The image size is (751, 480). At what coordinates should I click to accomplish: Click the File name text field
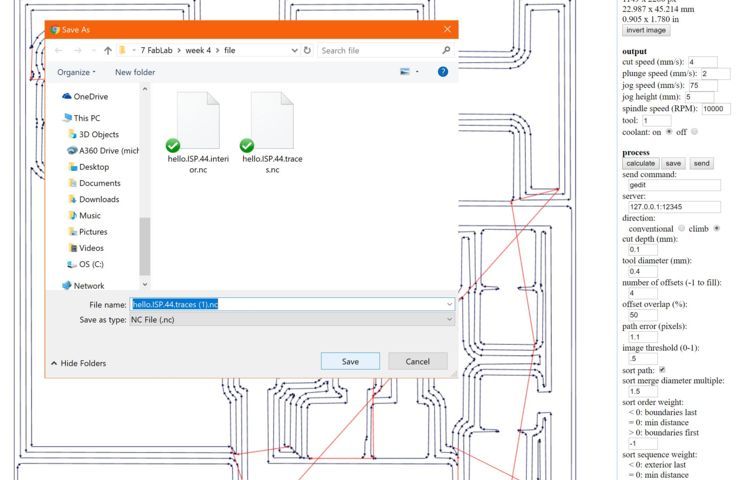click(x=287, y=304)
